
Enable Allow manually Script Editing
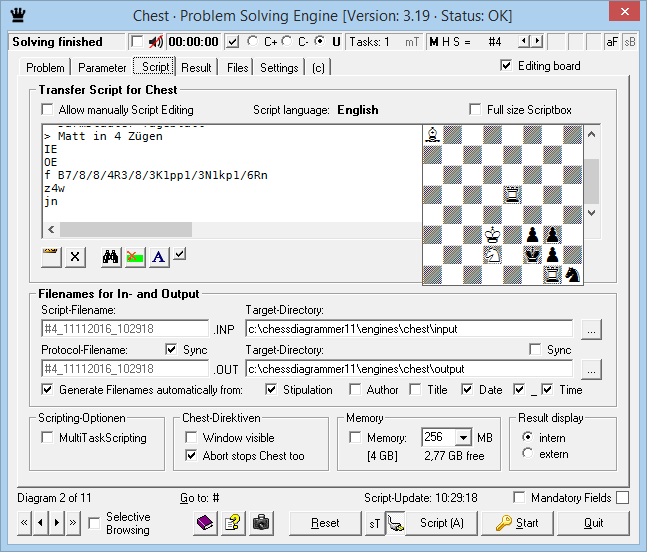tap(48, 110)
